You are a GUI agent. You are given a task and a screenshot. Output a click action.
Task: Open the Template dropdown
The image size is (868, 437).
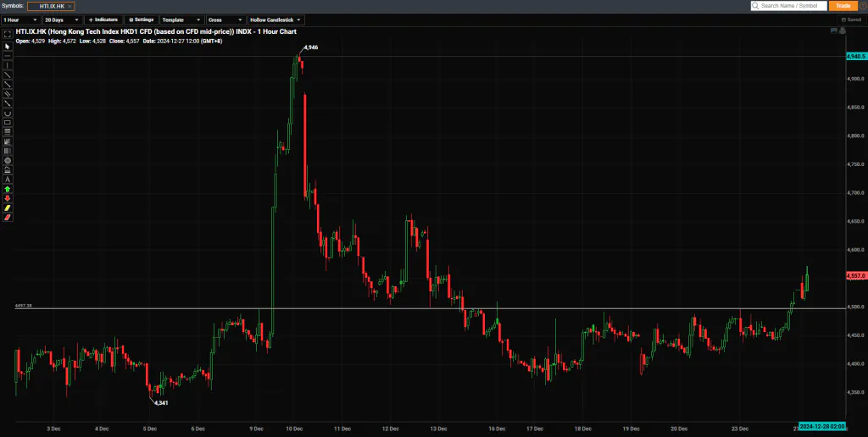tap(181, 20)
